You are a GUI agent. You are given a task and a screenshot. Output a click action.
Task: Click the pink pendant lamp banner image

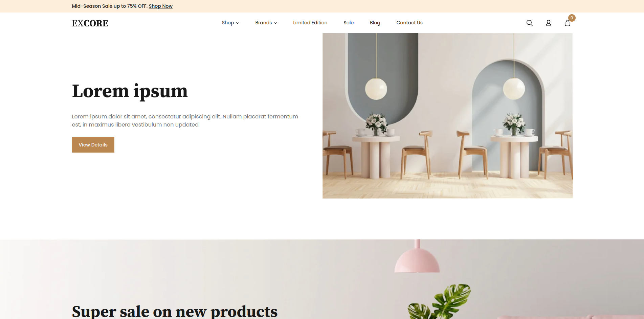322,279
